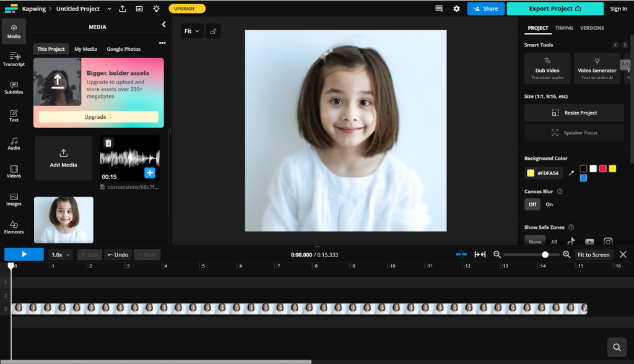
Task: Open the Elements sidebar panel
Action: [14, 227]
